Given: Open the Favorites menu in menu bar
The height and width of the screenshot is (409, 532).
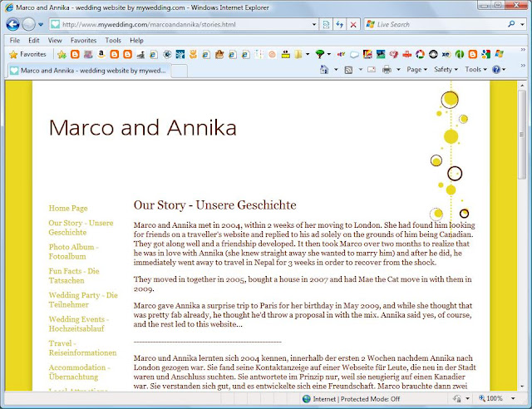Looking at the screenshot, I should click(83, 41).
